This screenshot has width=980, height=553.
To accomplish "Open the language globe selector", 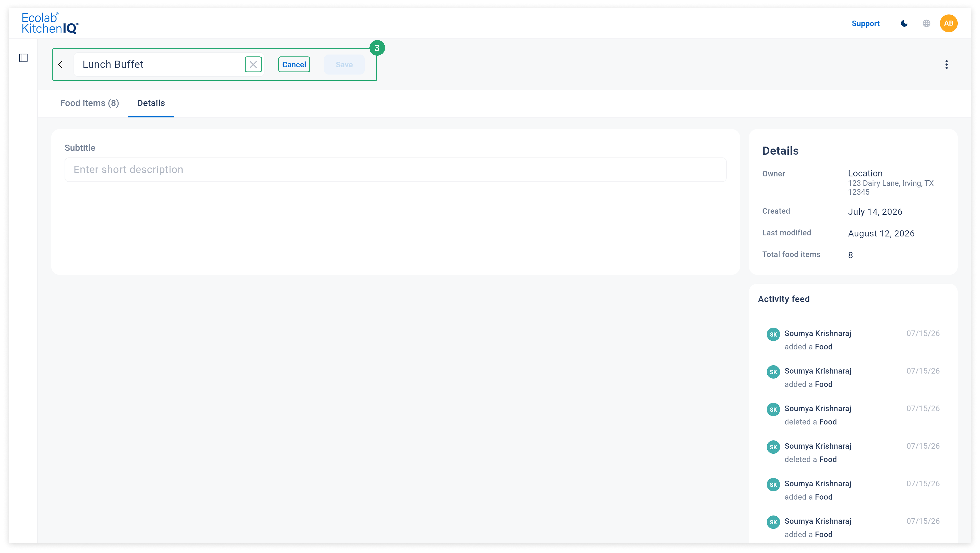I will point(926,24).
